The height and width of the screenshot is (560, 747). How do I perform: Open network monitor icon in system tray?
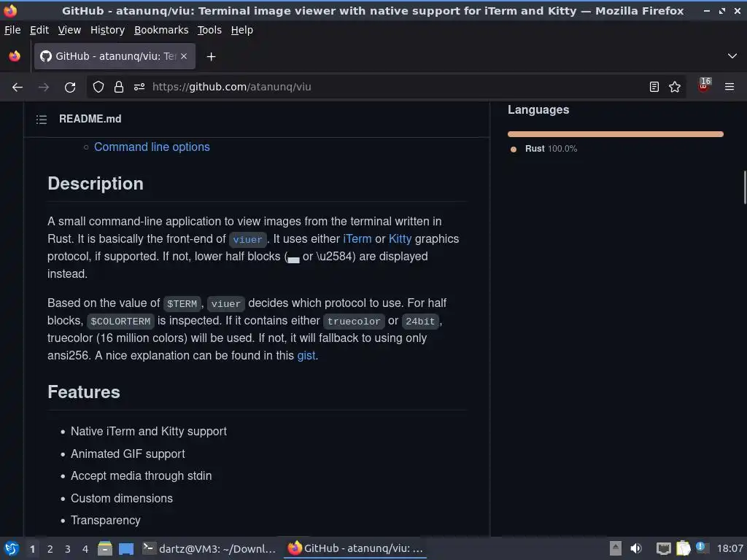click(663, 548)
